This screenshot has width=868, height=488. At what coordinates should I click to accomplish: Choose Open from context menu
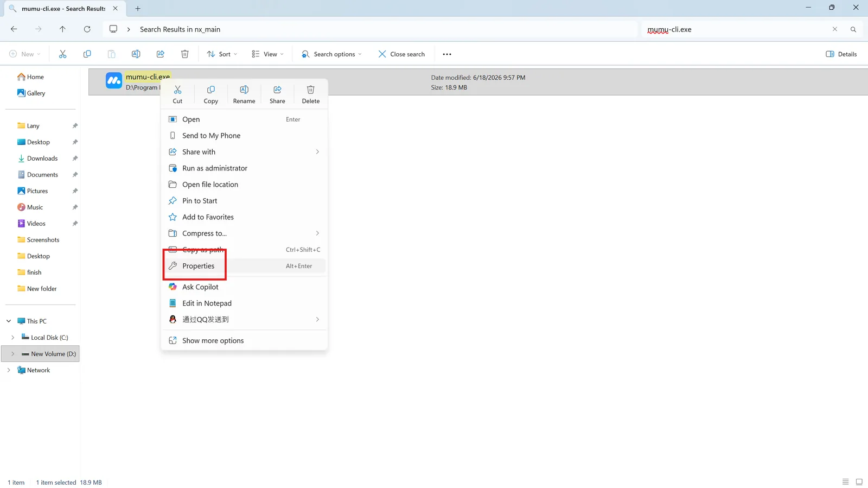coord(244,119)
